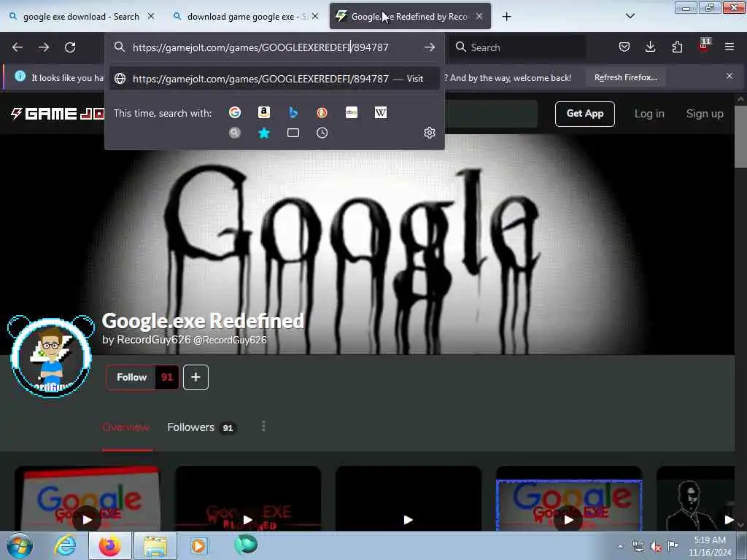
Task: Select the gamejolt.com Visit suggestion
Action: (274, 79)
